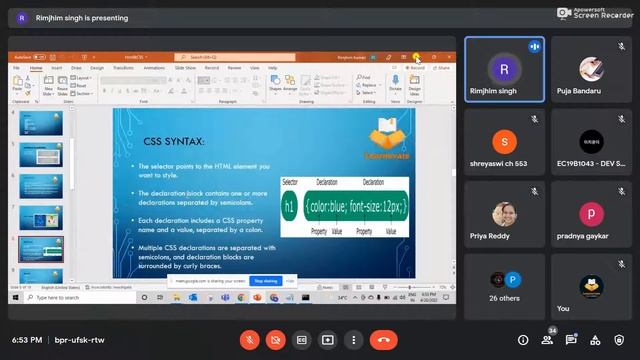Expand the Section dropdown in Slides group
640x360 pixels.
point(82,93)
